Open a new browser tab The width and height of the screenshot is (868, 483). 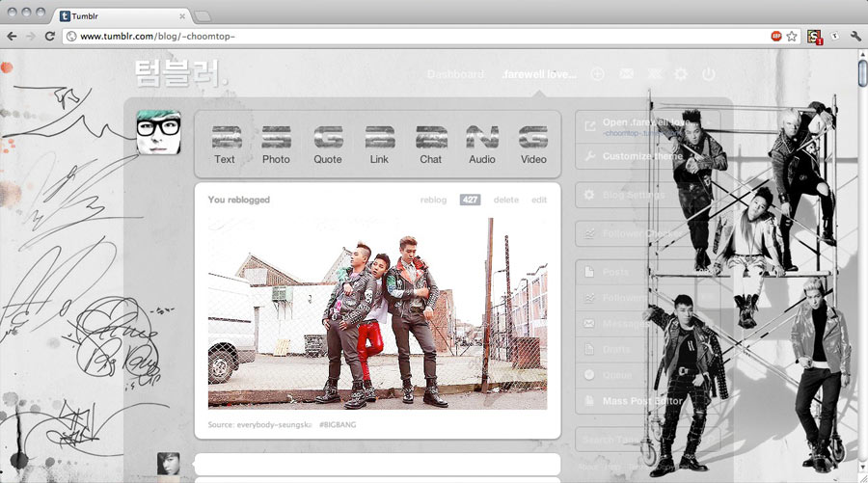[x=203, y=16]
